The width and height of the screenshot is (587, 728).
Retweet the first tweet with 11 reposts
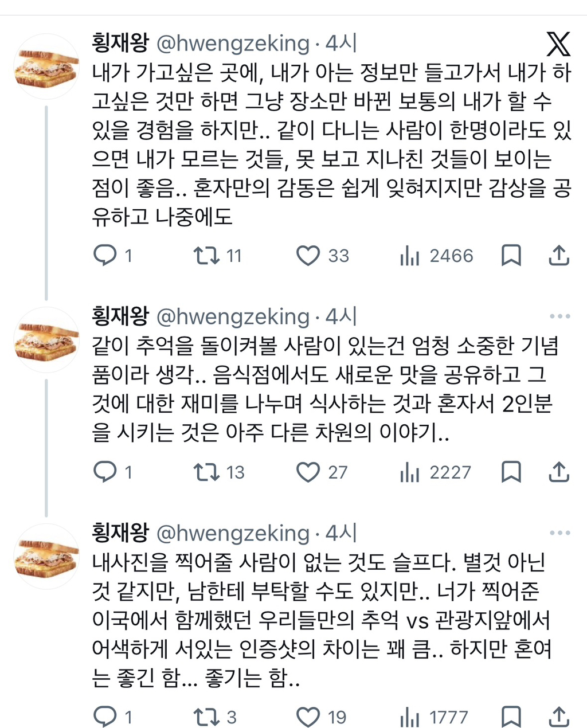coord(206,256)
